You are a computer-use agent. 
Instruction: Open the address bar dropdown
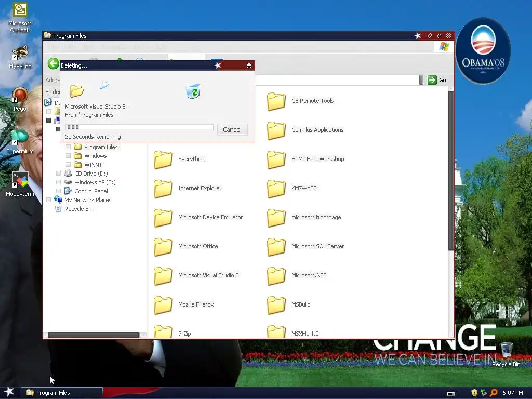tap(421, 80)
